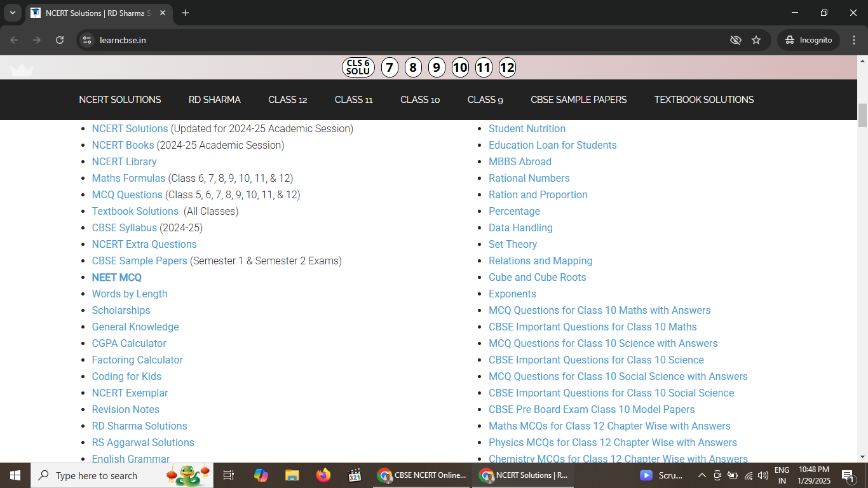The height and width of the screenshot is (488, 868).
Task: Open RS Aggarwal Solutions link
Action: pyautogui.click(x=143, y=442)
